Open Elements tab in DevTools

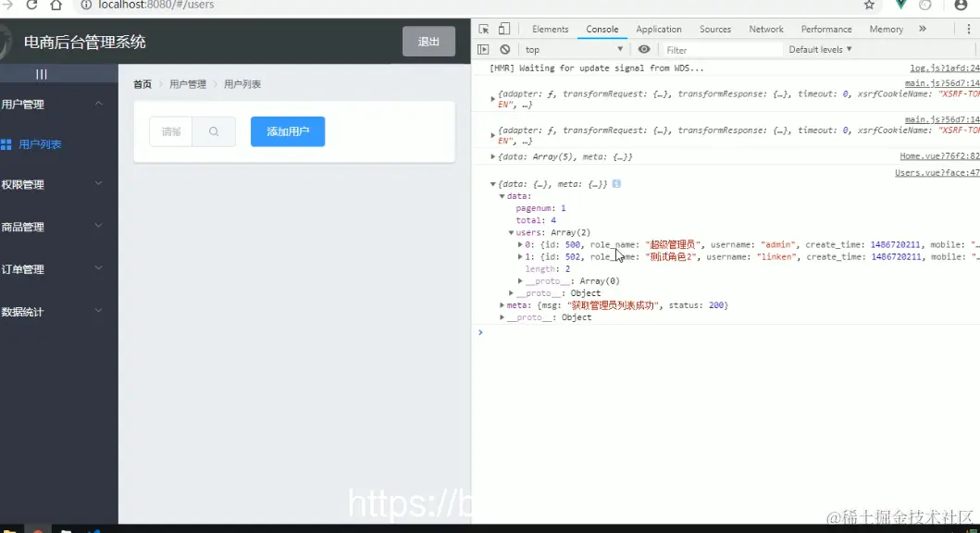(x=550, y=30)
